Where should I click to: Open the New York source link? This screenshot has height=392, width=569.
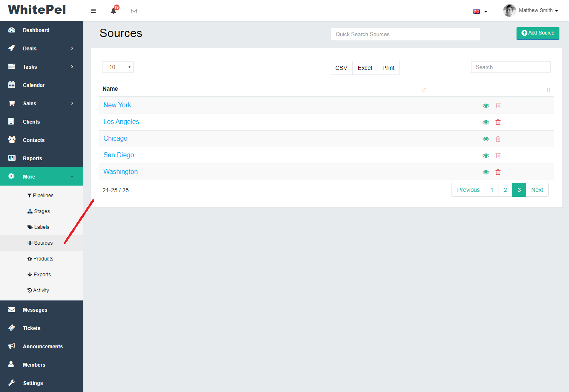[117, 105]
